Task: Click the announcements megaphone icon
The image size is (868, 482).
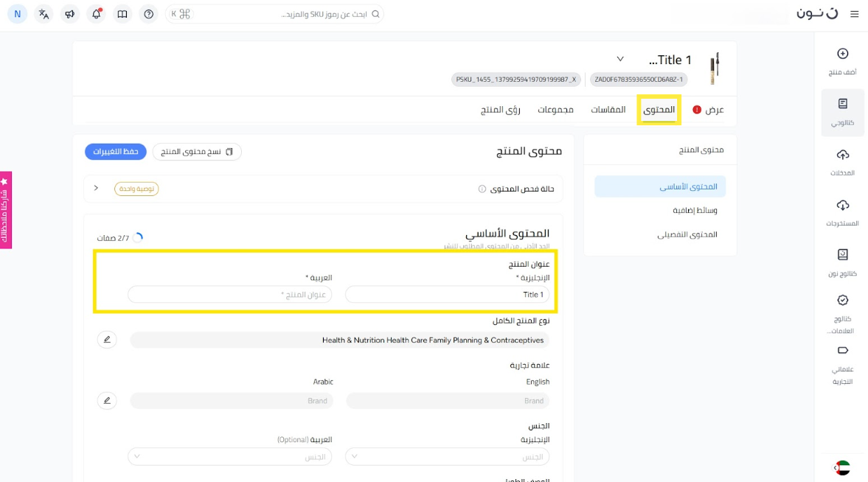Action: point(70,14)
